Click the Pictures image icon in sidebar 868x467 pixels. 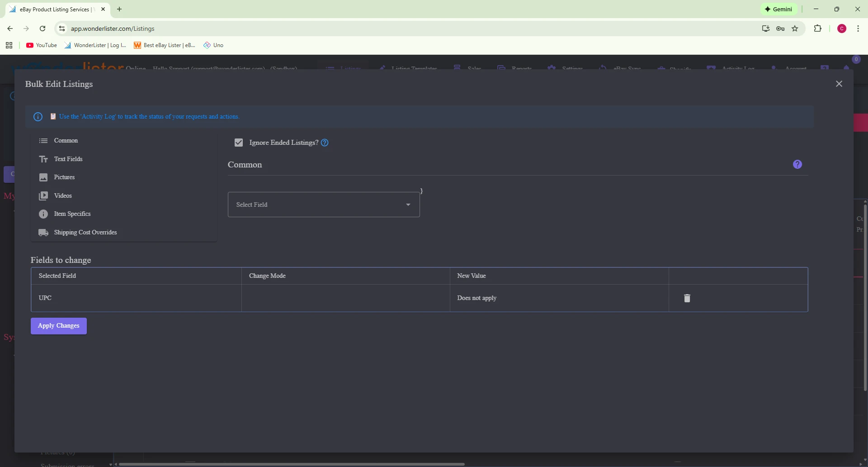click(x=43, y=177)
